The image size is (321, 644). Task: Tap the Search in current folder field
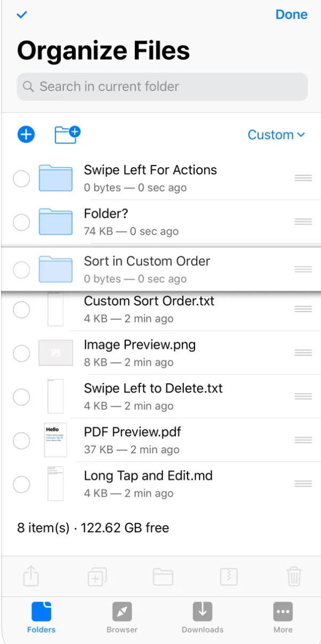point(162,87)
